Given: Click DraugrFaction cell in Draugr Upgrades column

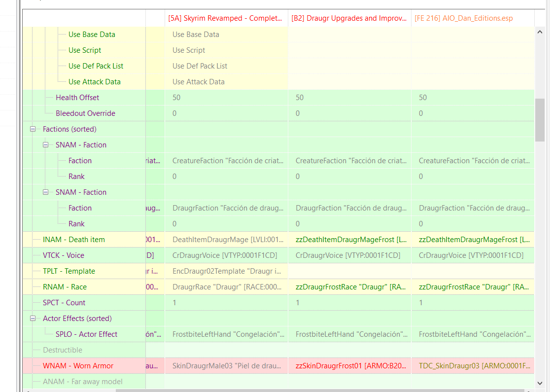Looking at the screenshot, I should coord(349,208).
